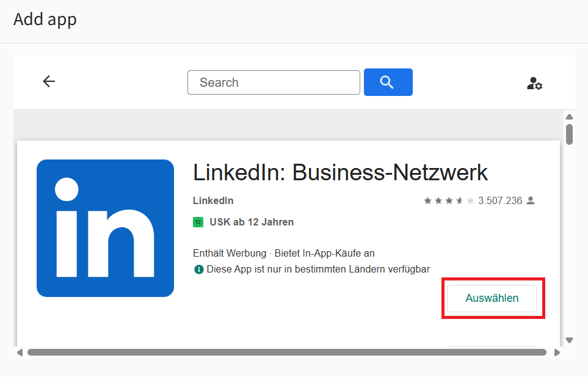The height and width of the screenshot is (377, 588).
Task: Click the horizontal scrollbar thumb
Action: pyautogui.click(x=287, y=352)
